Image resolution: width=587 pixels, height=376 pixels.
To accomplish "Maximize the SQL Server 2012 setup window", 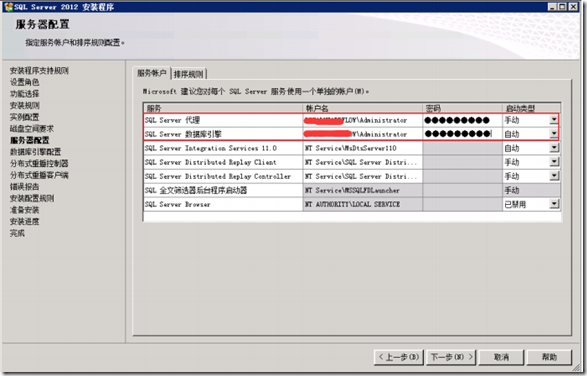I will click(563, 7).
